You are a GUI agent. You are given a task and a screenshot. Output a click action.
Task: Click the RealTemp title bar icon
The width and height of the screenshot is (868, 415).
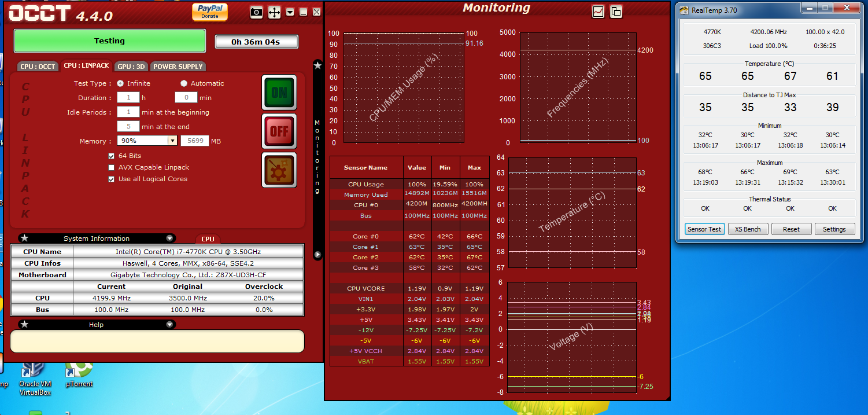pyautogui.click(x=684, y=10)
